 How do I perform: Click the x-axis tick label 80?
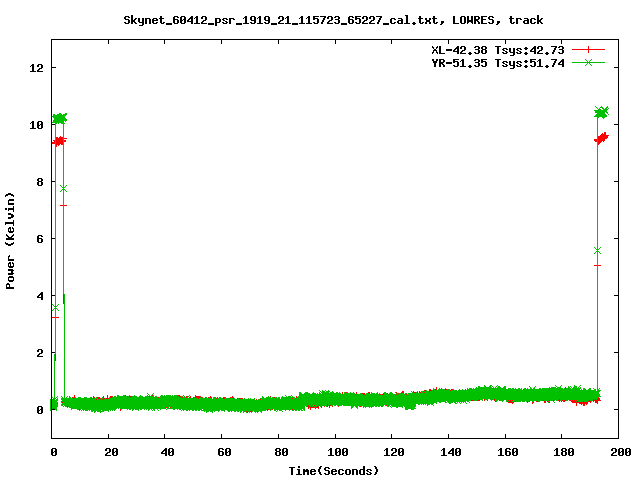click(280, 452)
